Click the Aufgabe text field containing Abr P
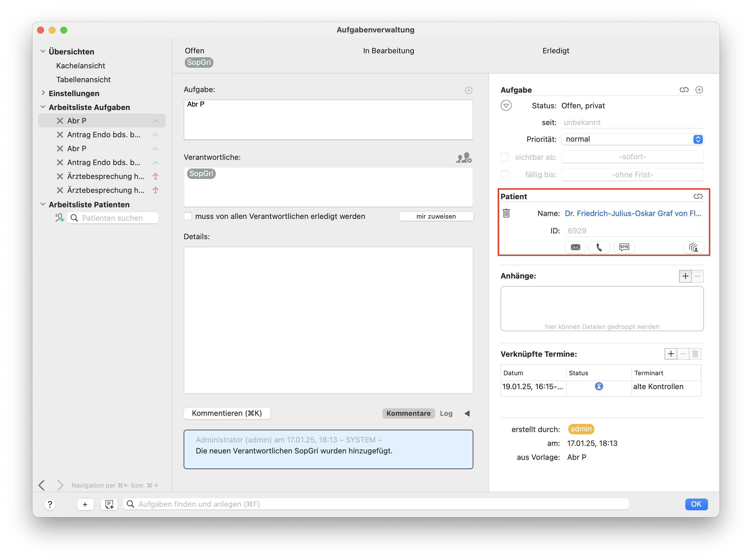 click(328, 120)
